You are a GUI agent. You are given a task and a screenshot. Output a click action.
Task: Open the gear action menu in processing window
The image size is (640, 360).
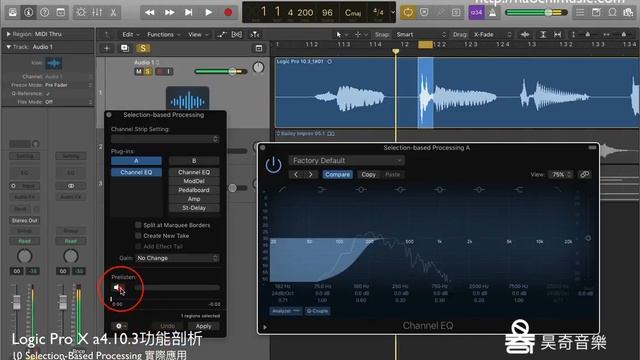pyautogui.click(x=119, y=326)
